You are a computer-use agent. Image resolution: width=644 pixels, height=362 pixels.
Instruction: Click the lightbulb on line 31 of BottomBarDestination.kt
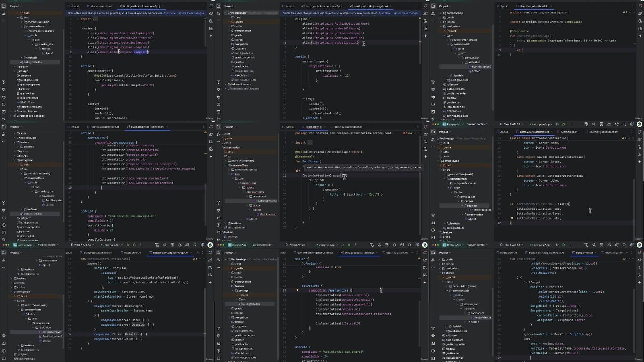[x=512, y=218]
